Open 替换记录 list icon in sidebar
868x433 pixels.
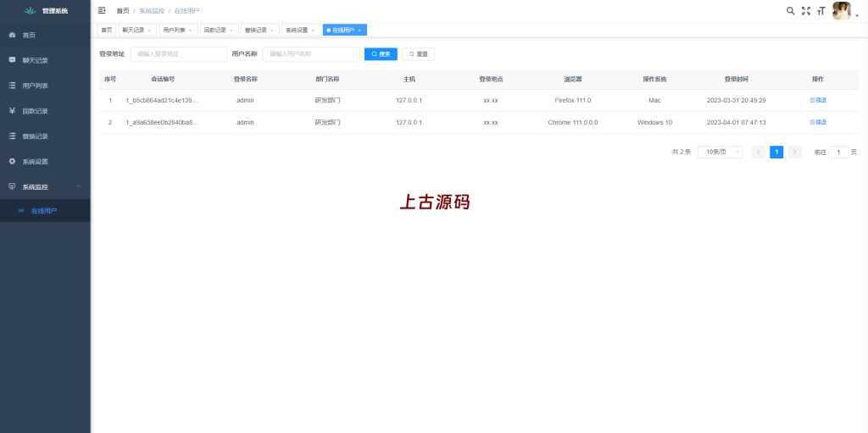[12, 136]
